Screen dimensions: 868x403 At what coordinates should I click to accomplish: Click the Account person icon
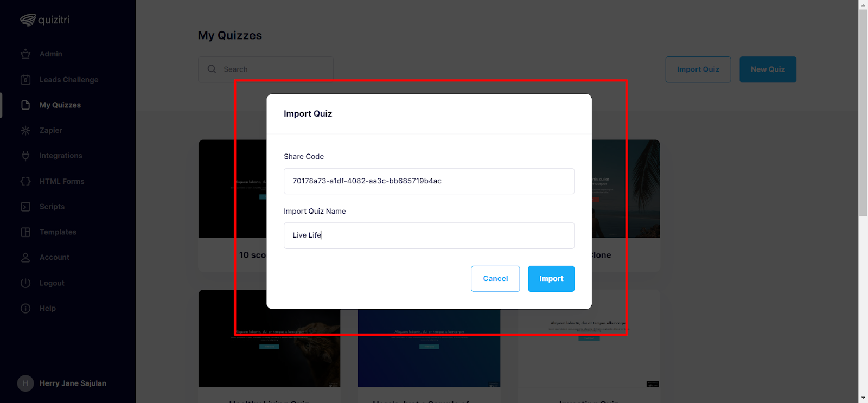point(25,258)
